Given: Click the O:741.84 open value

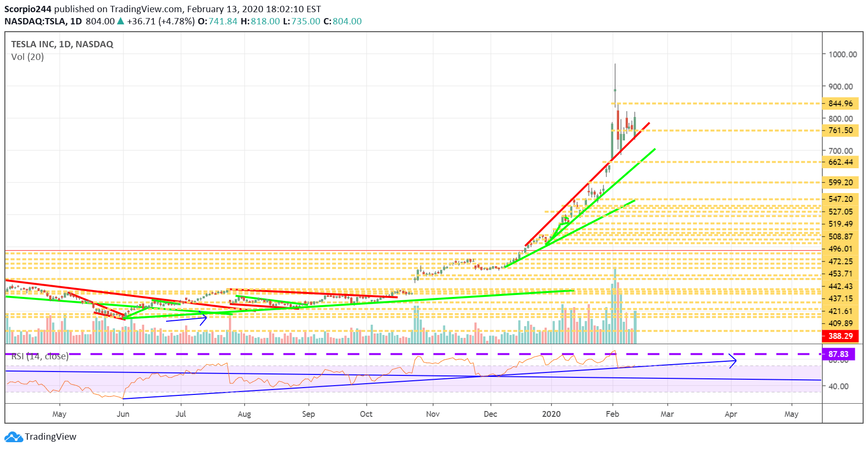Looking at the screenshot, I should click(217, 21).
